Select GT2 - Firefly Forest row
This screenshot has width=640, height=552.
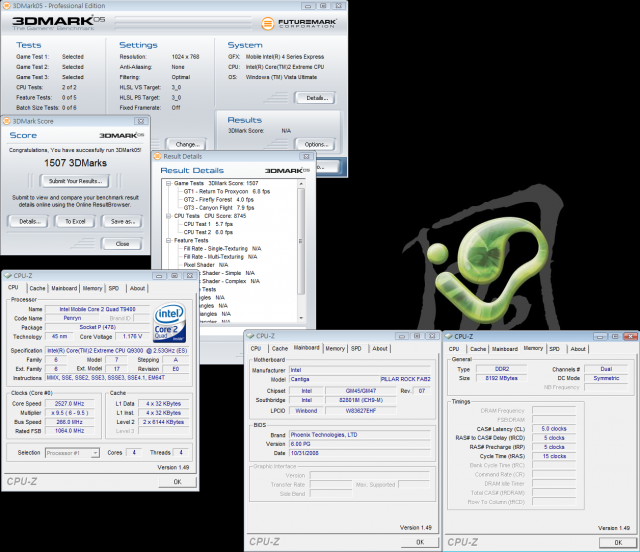tap(218, 200)
